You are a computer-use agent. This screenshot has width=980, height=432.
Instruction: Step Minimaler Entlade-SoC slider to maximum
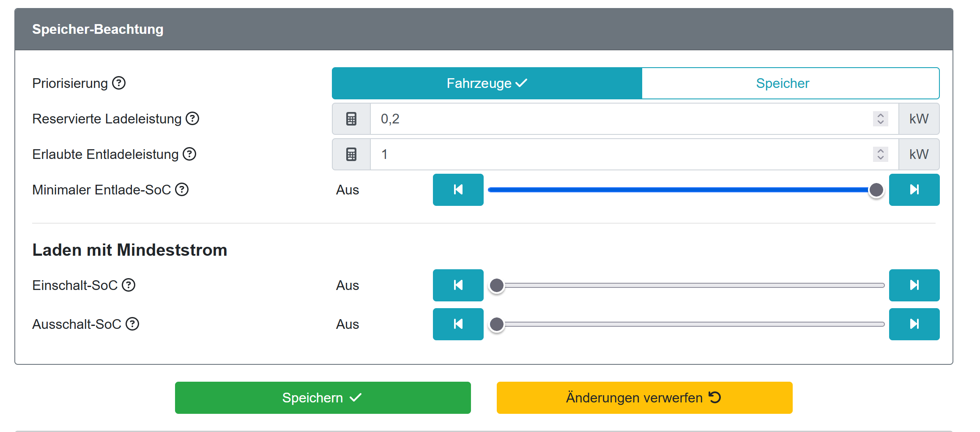[914, 190]
